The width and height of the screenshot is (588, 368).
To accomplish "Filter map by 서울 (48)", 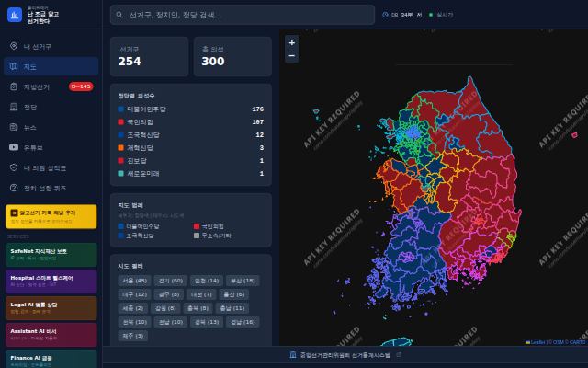I will pos(135,281).
